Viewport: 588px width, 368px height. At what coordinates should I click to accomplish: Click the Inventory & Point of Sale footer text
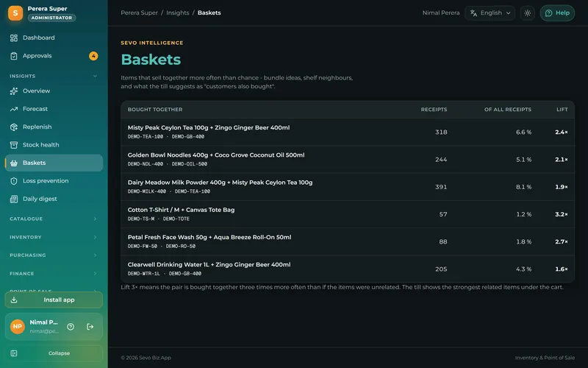pos(545,358)
